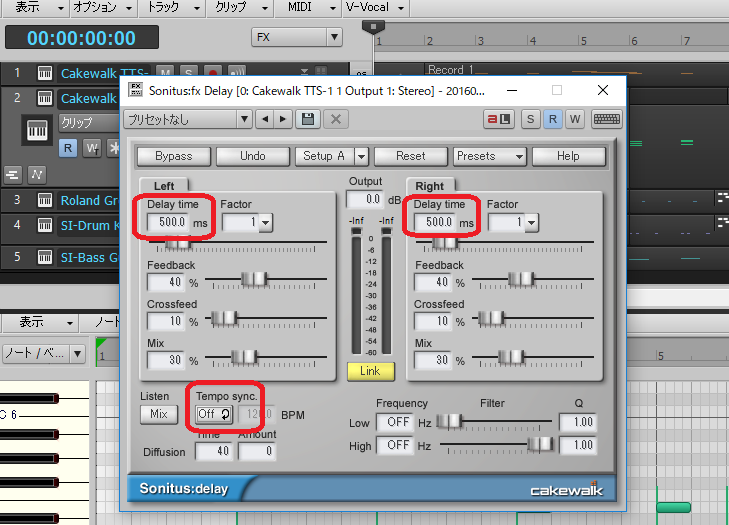Click the Left Feedback slider handle
Viewport: 729px width, 525px height.
coord(254,279)
